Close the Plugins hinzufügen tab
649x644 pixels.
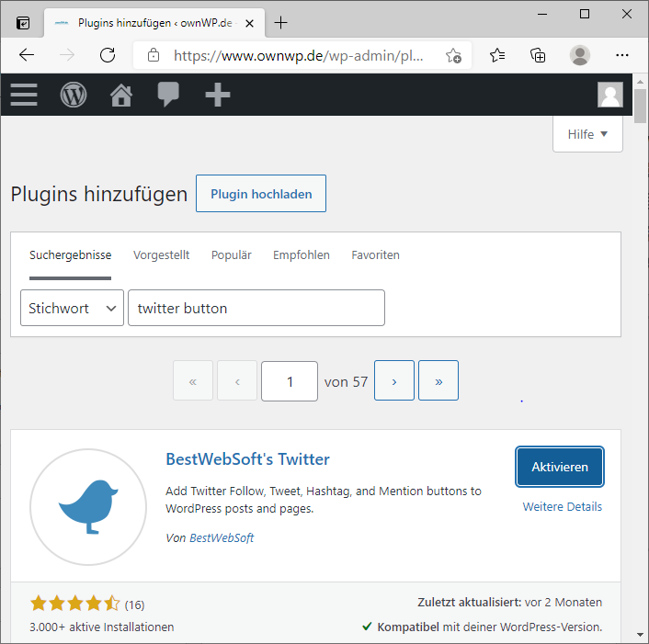pyautogui.click(x=249, y=24)
